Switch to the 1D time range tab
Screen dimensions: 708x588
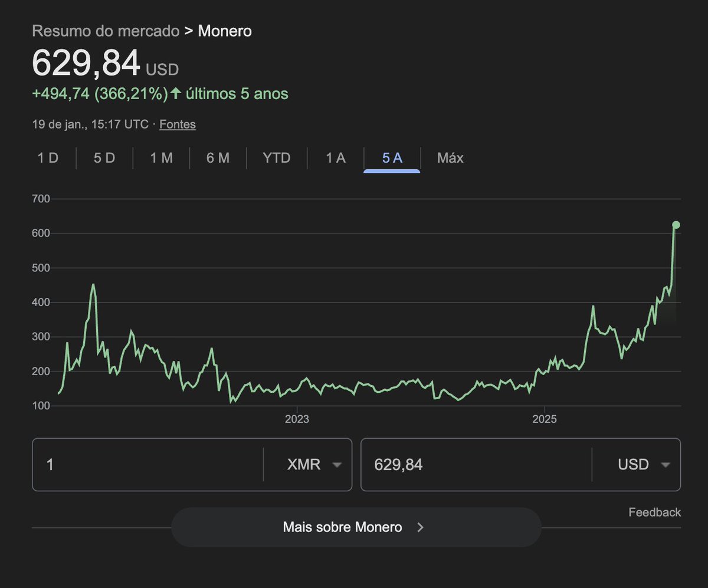pos(47,157)
